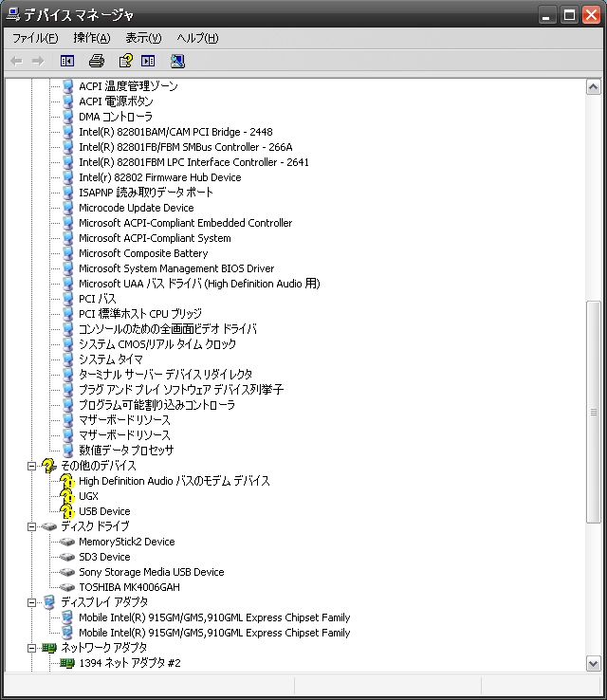Viewport: 607px width, 700px height.
Task: Click the scroll down arrow of vertical scrollbar
Action: pyautogui.click(x=593, y=663)
